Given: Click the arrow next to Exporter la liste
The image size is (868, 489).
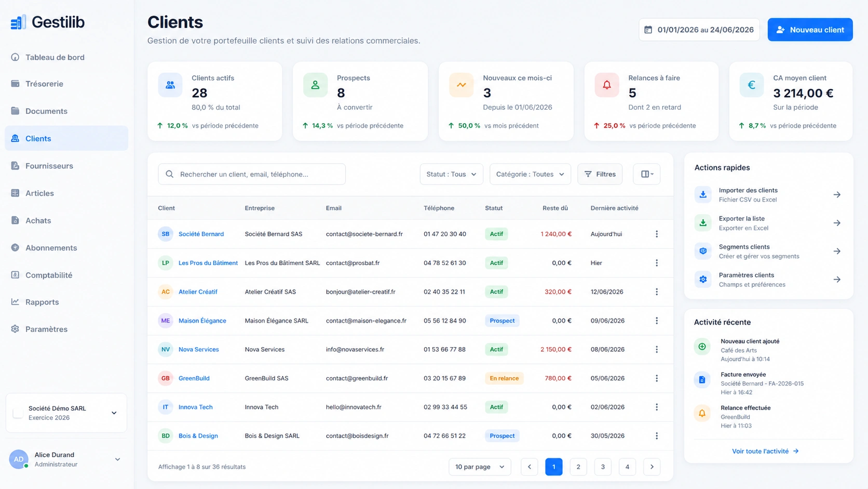Looking at the screenshot, I should (837, 223).
